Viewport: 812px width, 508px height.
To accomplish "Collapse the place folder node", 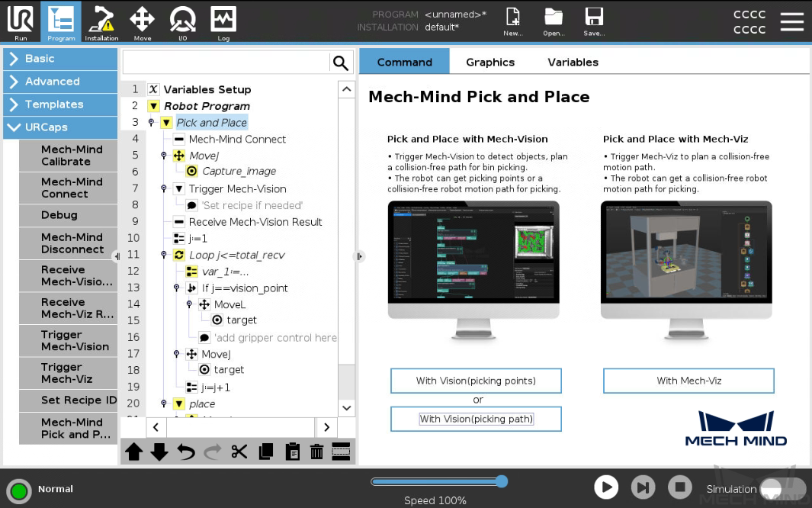I will pos(179,404).
